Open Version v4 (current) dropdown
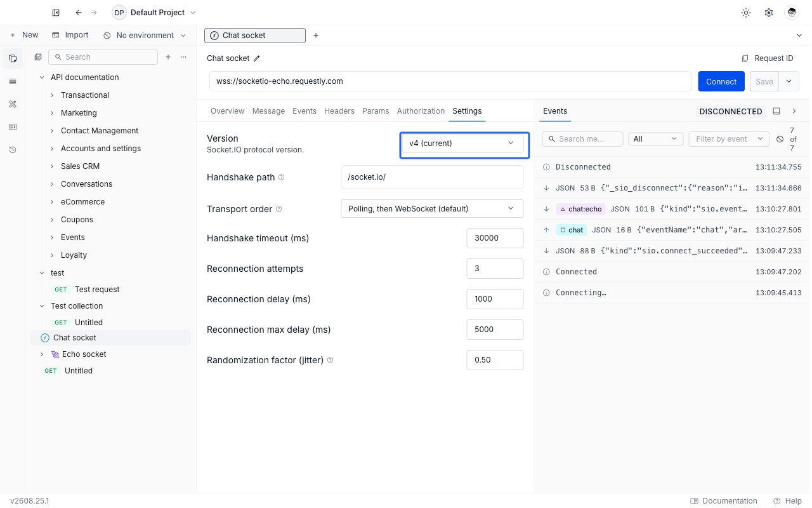Image resolution: width=812 pixels, height=508 pixels. tap(464, 145)
